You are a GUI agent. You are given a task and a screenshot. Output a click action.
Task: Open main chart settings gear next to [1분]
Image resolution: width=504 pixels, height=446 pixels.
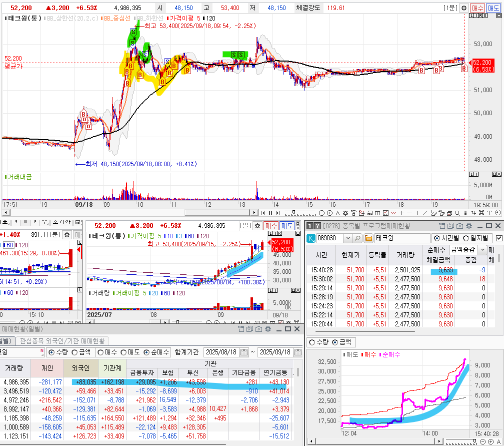coord(464,8)
